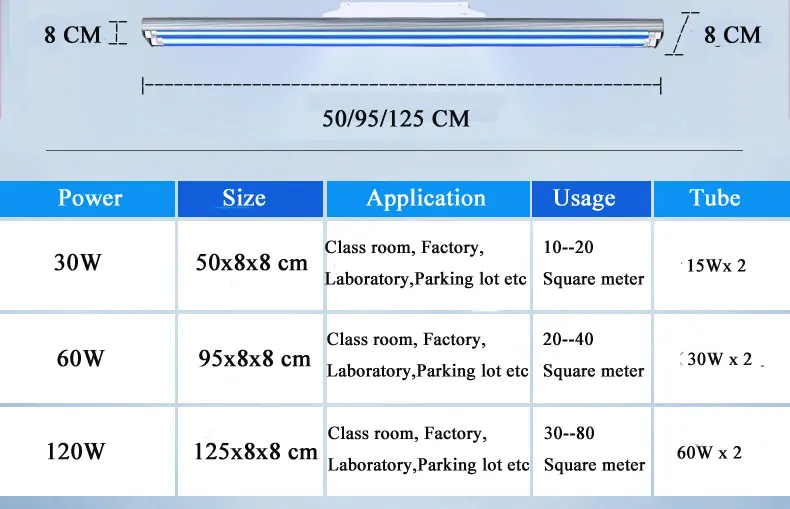Viewport: 790px width, 509px height.
Task: Select the 50x8x8 cm size cell
Action: [x=251, y=264]
